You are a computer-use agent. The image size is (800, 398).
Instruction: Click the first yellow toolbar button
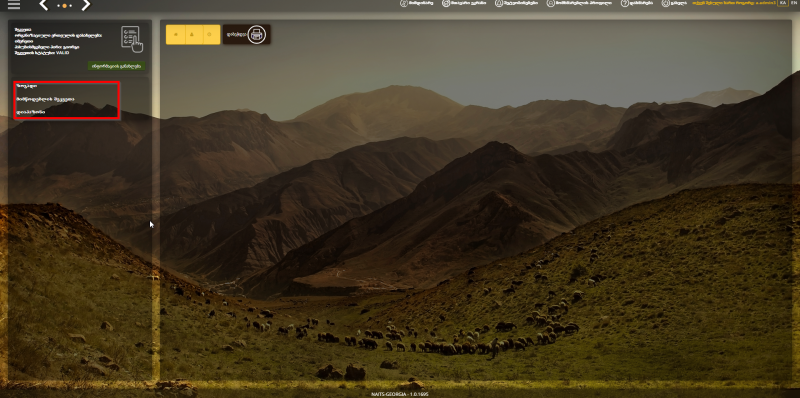176,34
